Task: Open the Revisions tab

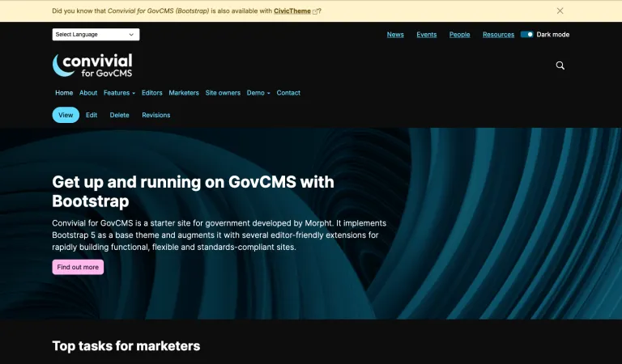Action: pos(156,115)
